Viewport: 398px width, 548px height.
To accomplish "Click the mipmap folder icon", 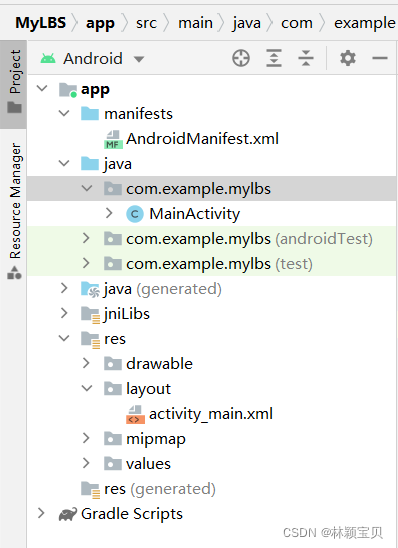I will (113, 439).
